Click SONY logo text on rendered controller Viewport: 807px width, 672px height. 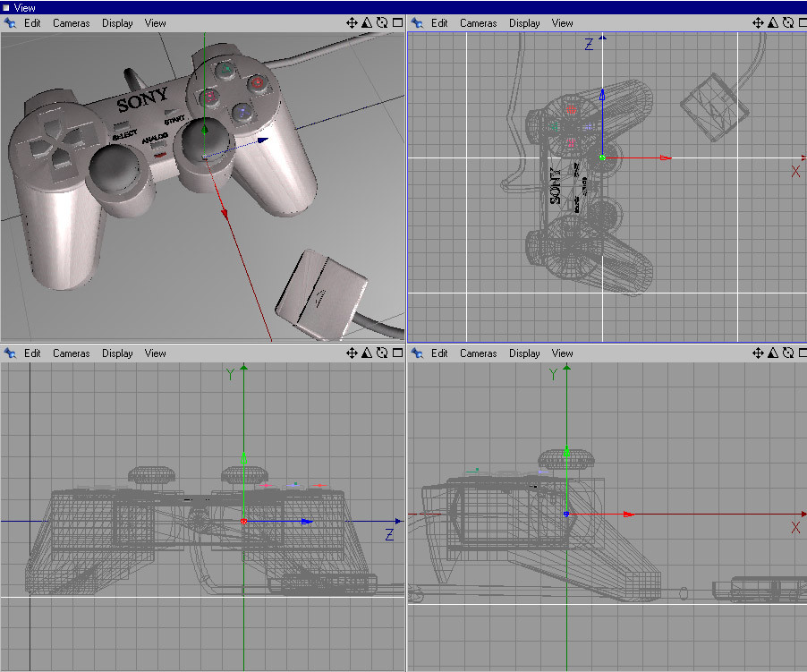[142, 98]
